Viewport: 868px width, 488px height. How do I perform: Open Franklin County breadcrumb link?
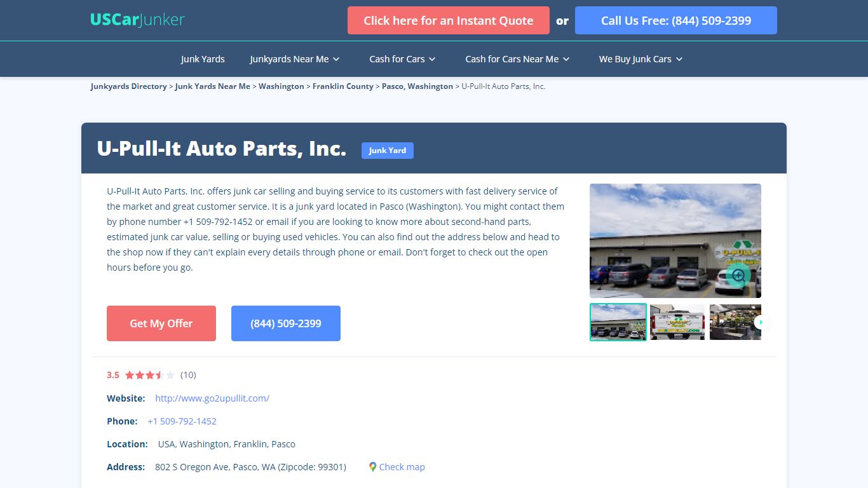point(343,86)
